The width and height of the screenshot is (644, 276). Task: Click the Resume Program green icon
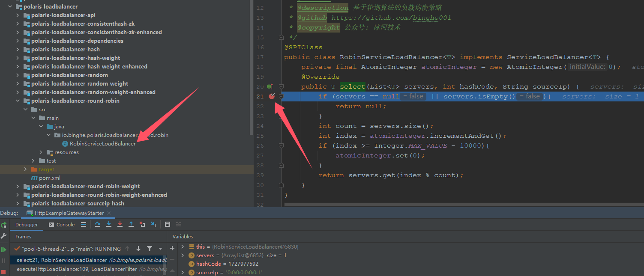pyautogui.click(x=3, y=249)
